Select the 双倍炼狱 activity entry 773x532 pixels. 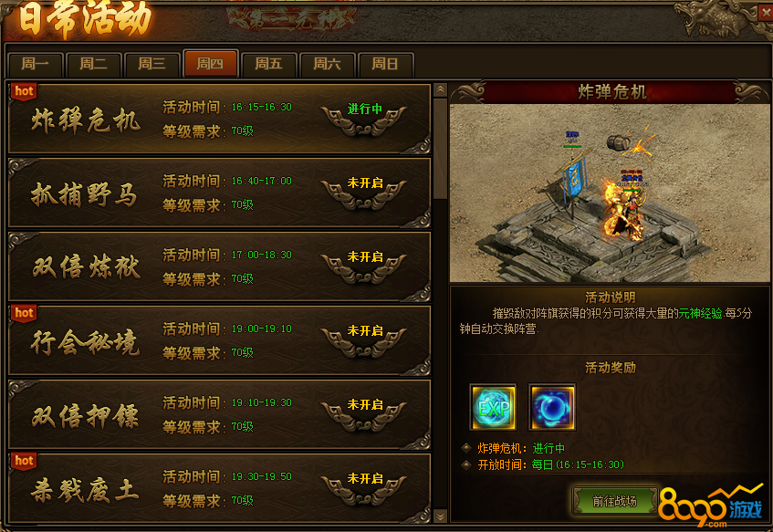[x=220, y=266]
